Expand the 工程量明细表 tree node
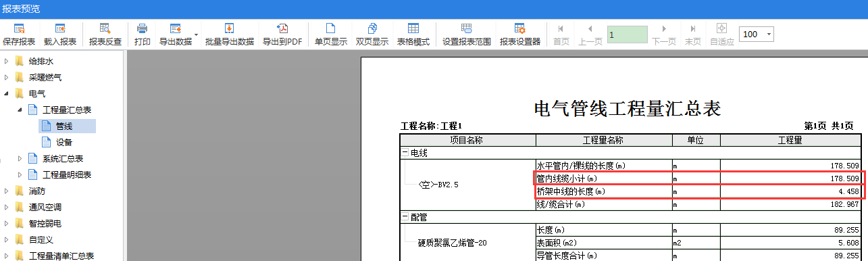 20,174
